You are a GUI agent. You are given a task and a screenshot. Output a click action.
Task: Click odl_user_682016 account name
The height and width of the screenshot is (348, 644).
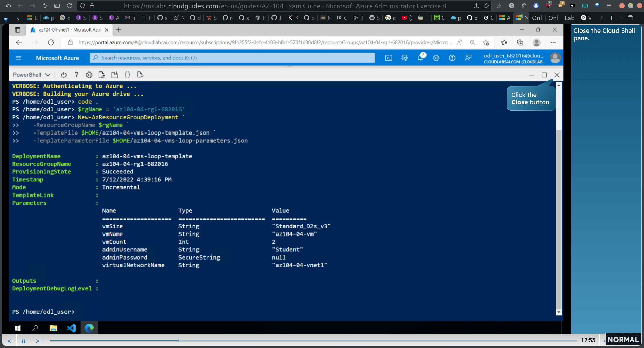click(514, 56)
